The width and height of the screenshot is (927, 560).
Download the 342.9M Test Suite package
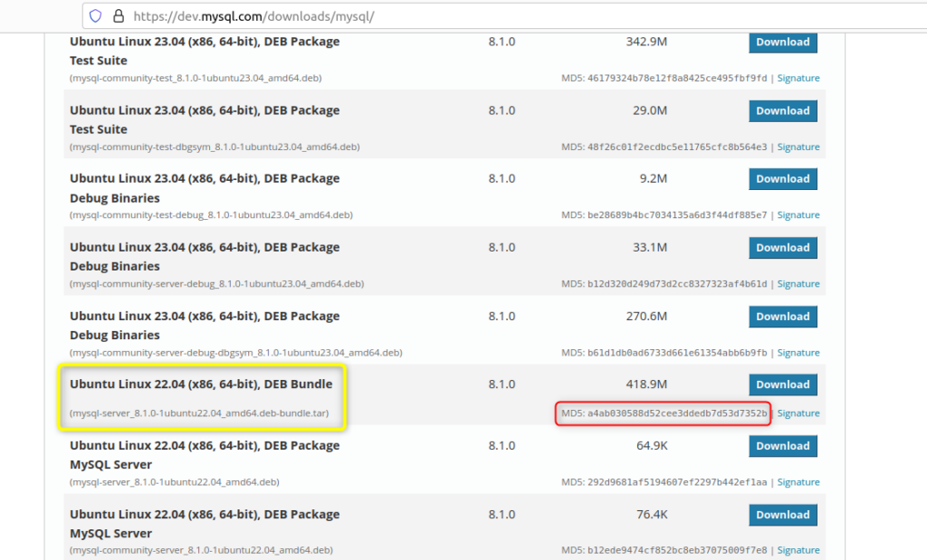tap(782, 42)
